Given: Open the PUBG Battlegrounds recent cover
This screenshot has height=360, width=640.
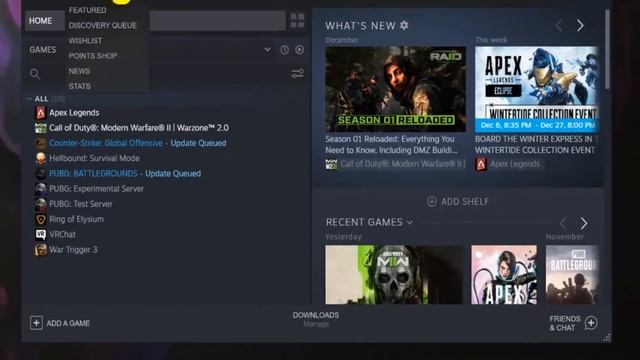Looking at the screenshot, I should click(572, 274).
